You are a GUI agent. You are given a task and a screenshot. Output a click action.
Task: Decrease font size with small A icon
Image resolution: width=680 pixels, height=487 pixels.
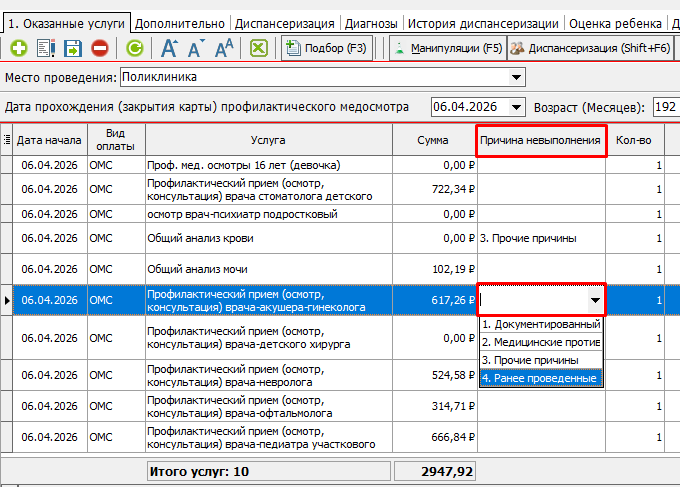[x=197, y=47]
